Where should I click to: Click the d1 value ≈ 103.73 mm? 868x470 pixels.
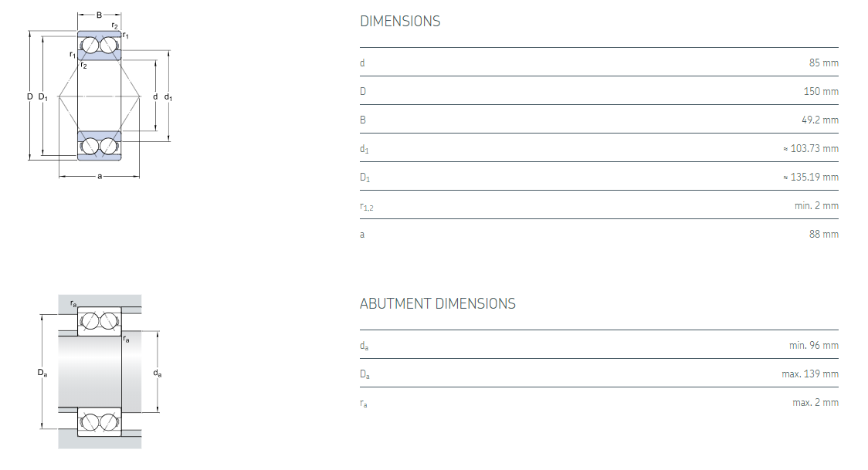pyautogui.click(x=810, y=148)
